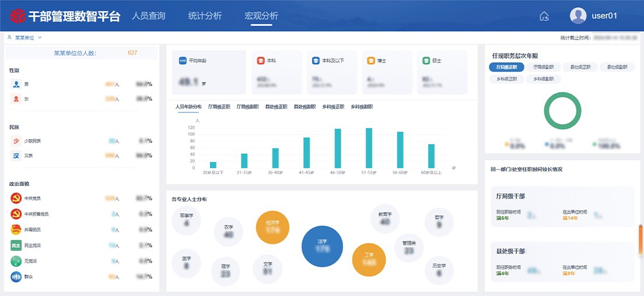This screenshot has height=296, width=644.
Task: Click the red 本科 education icon
Action: 260,61
